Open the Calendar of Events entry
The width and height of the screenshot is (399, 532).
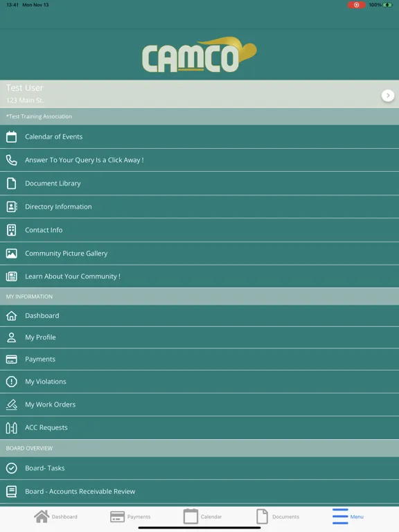point(199,136)
